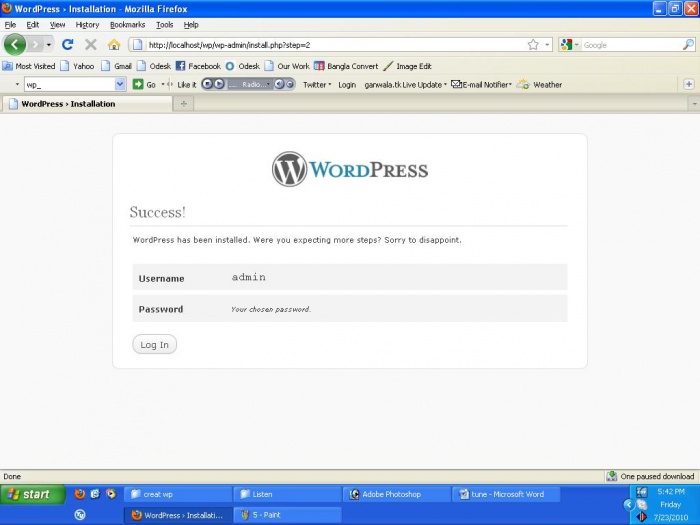Open the Our Work bookmark
Image resolution: width=700 pixels, height=525 pixels.
(x=287, y=66)
